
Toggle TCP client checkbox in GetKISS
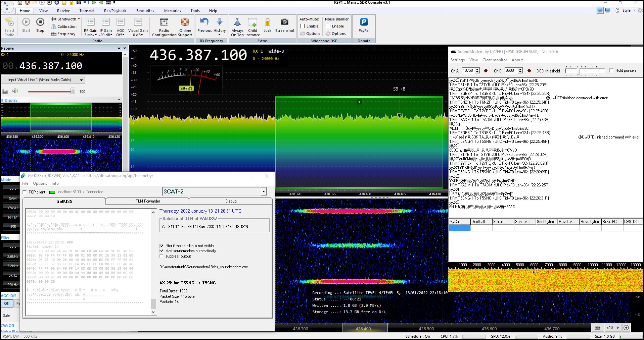(25, 192)
